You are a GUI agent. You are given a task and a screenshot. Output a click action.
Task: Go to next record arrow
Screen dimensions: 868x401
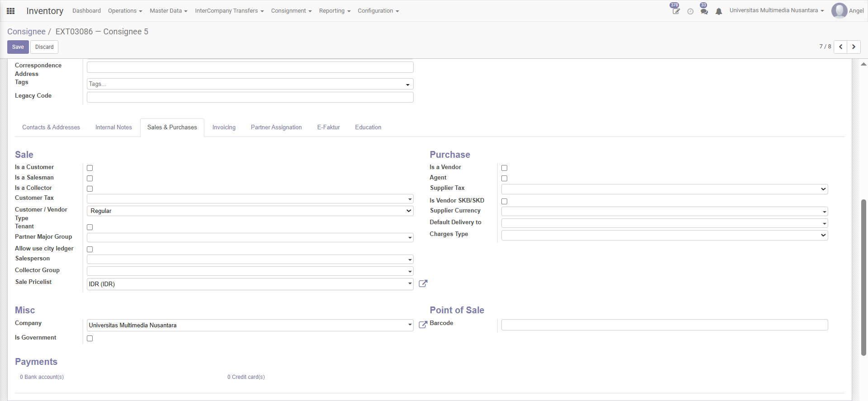(854, 47)
